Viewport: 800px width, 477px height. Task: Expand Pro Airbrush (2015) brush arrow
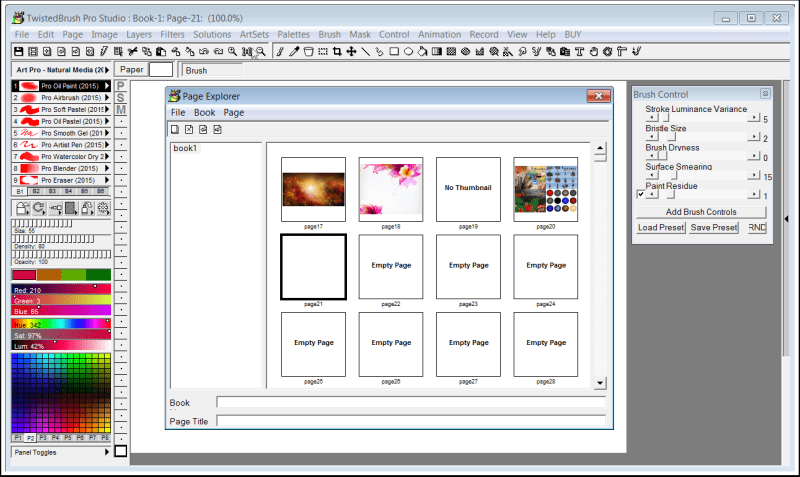pyautogui.click(x=107, y=97)
